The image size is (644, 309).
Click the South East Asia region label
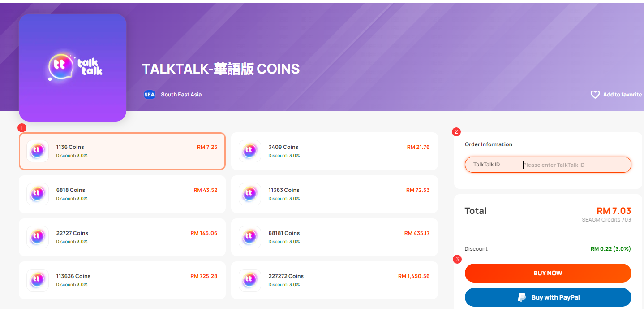click(x=181, y=95)
